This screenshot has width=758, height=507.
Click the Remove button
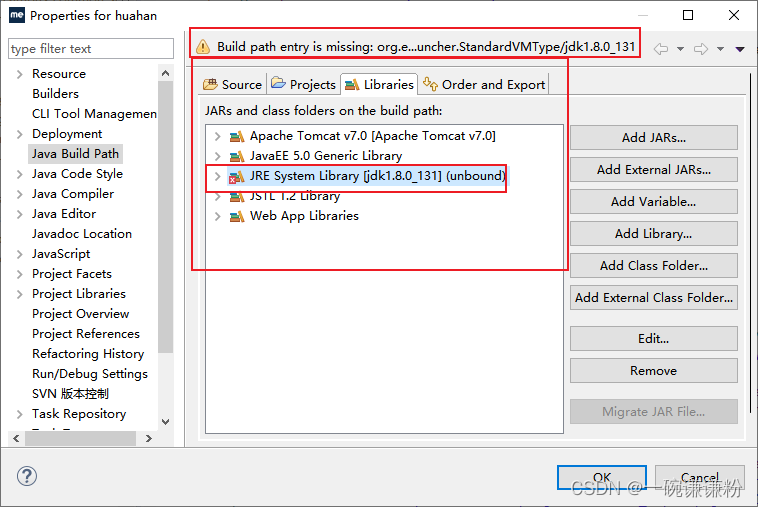[x=654, y=371]
